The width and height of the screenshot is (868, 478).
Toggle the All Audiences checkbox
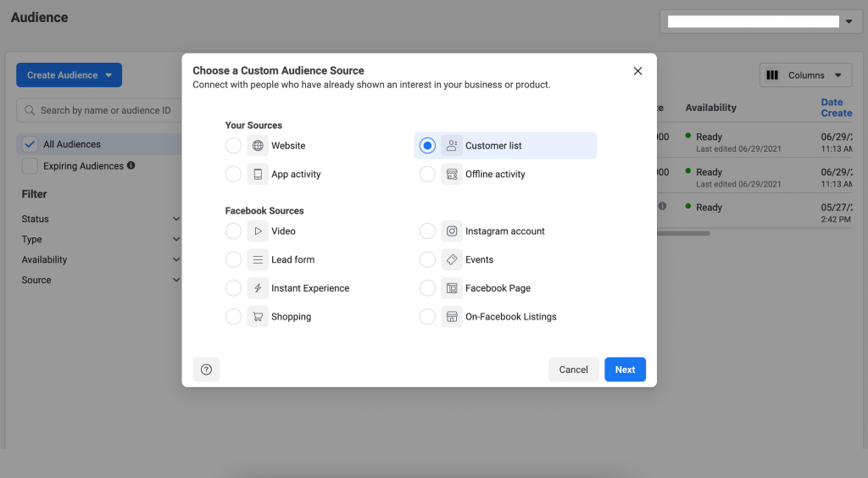click(x=30, y=144)
